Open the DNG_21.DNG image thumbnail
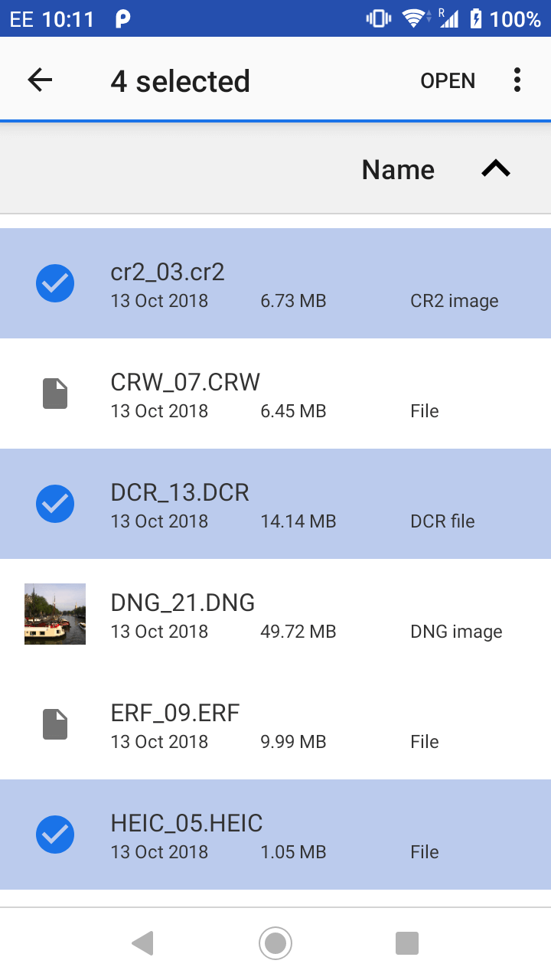The width and height of the screenshot is (551, 980). click(55, 614)
